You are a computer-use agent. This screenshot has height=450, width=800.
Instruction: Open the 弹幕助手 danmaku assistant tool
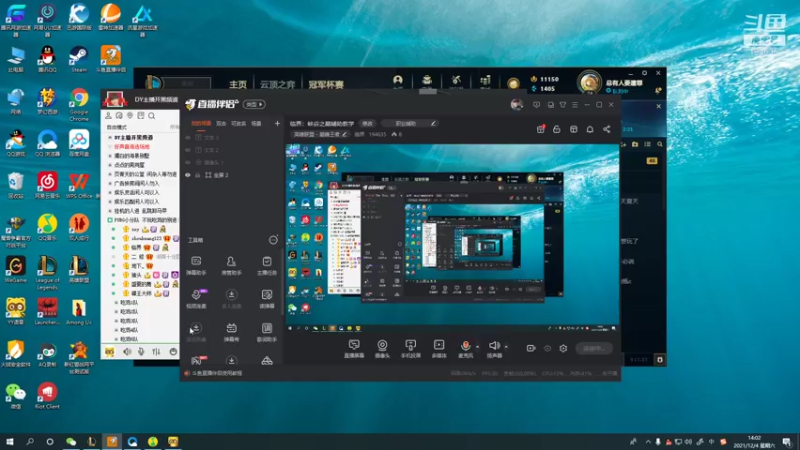click(x=196, y=265)
